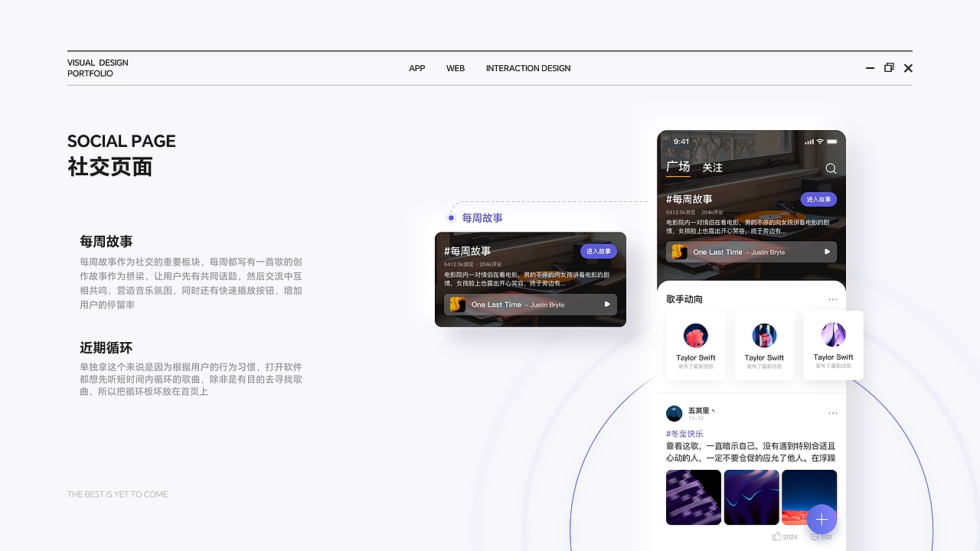
Task: Click the close X icon in header
Action: coord(908,68)
